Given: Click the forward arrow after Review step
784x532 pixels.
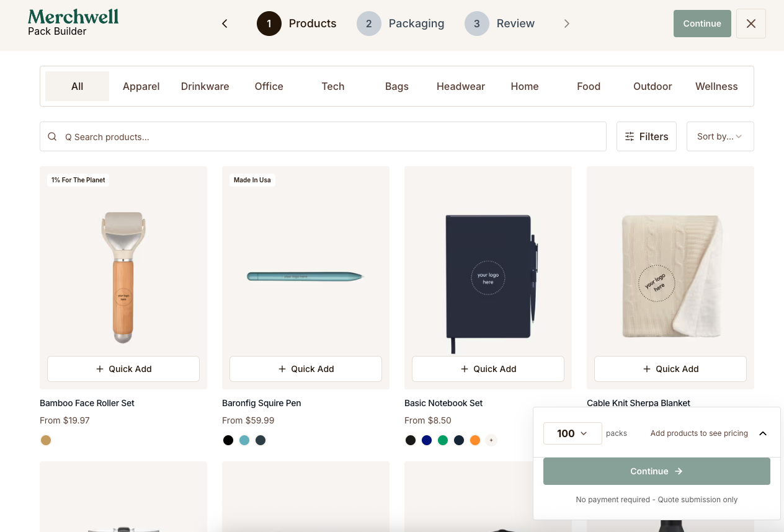Looking at the screenshot, I should (x=566, y=24).
